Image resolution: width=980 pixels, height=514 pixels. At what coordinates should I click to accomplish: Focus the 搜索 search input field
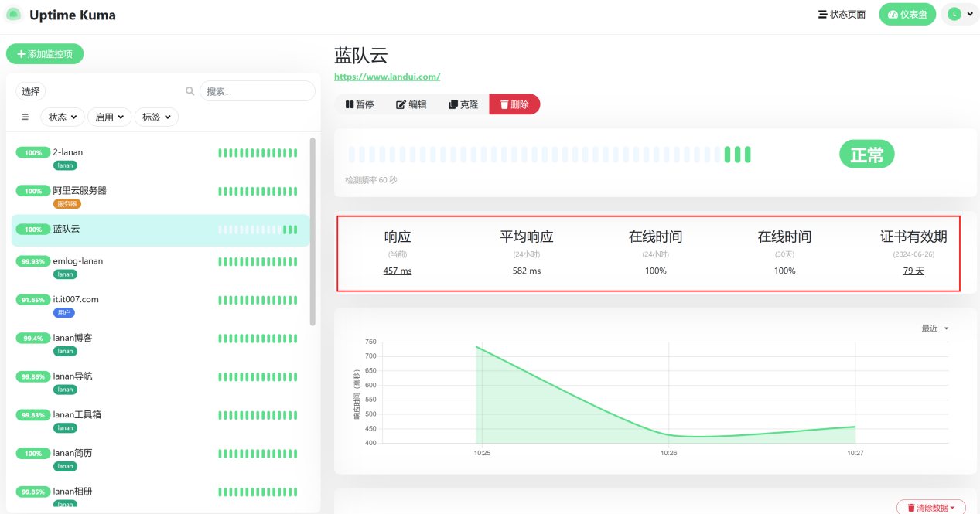point(258,91)
